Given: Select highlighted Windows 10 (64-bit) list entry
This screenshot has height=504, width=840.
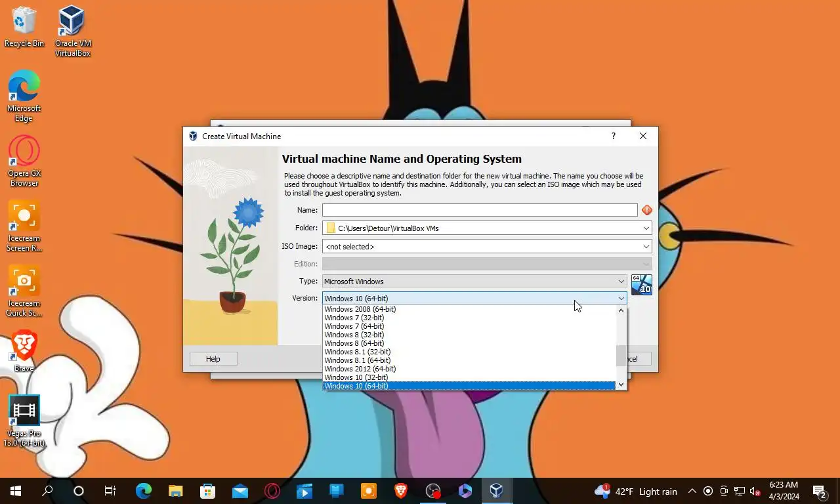Looking at the screenshot, I should click(469, 386).
